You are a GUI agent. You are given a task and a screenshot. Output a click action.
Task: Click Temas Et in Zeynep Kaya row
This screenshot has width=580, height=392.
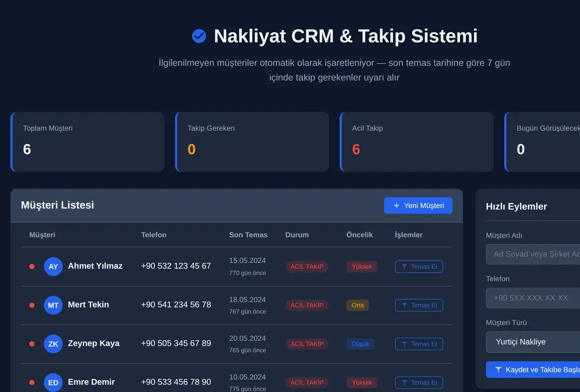(419, 344)
